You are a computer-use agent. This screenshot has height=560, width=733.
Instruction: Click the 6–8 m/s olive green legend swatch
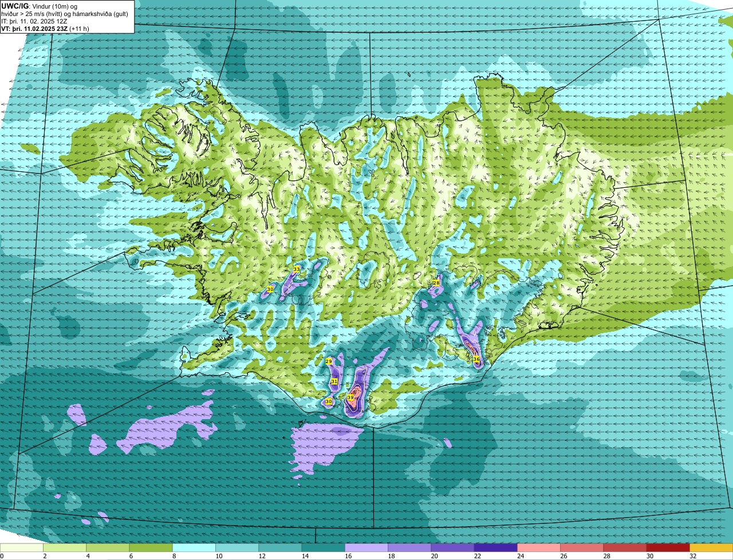tap(151, 548)
